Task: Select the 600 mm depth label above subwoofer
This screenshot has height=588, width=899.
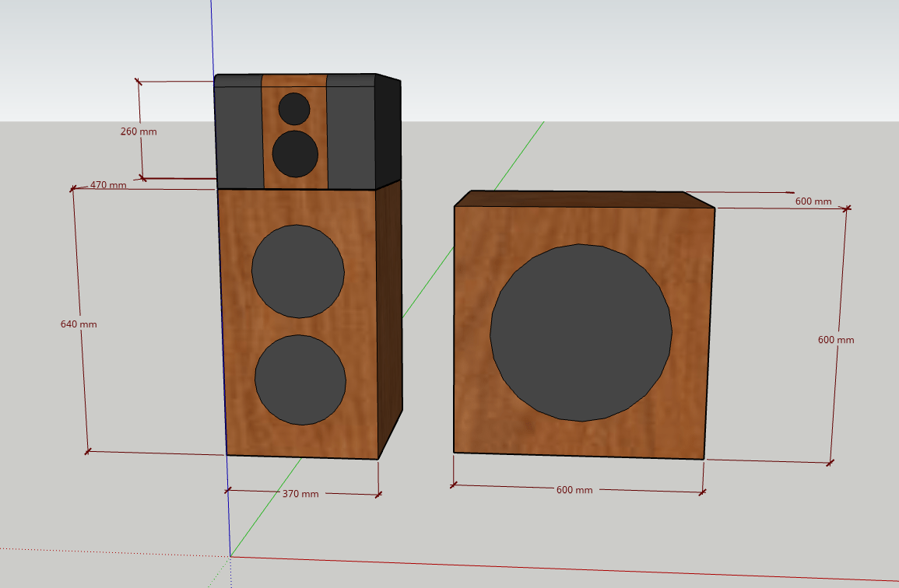Action: (x=813, y=201)
